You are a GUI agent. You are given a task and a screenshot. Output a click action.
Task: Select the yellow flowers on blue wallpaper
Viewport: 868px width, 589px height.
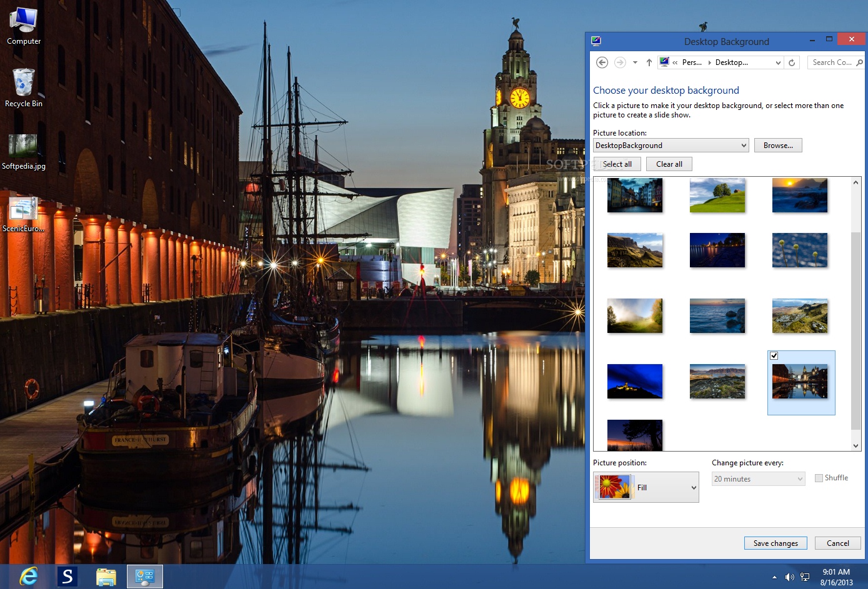800,250
